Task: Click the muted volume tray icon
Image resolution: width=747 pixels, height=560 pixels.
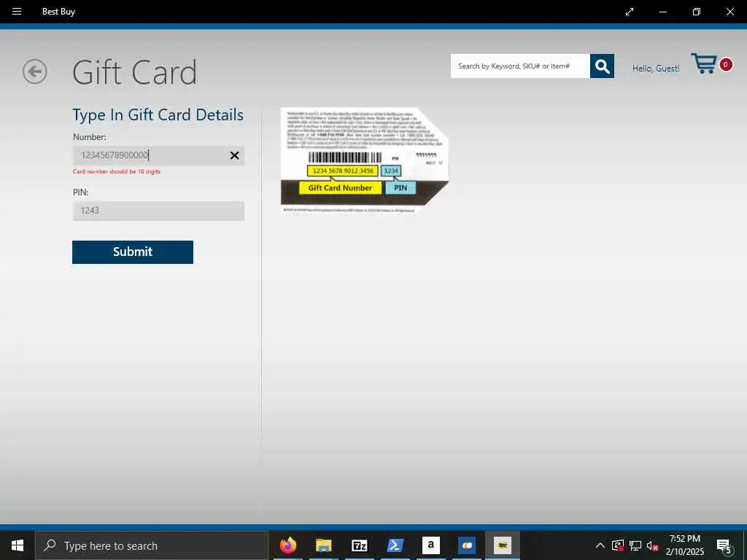Action: pyautogui.click(x=652, y=545)
